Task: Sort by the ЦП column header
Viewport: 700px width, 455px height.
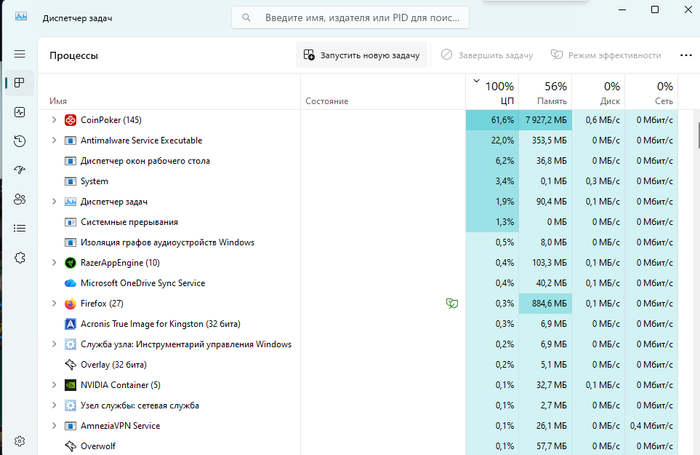Action: tap(492, 92)
